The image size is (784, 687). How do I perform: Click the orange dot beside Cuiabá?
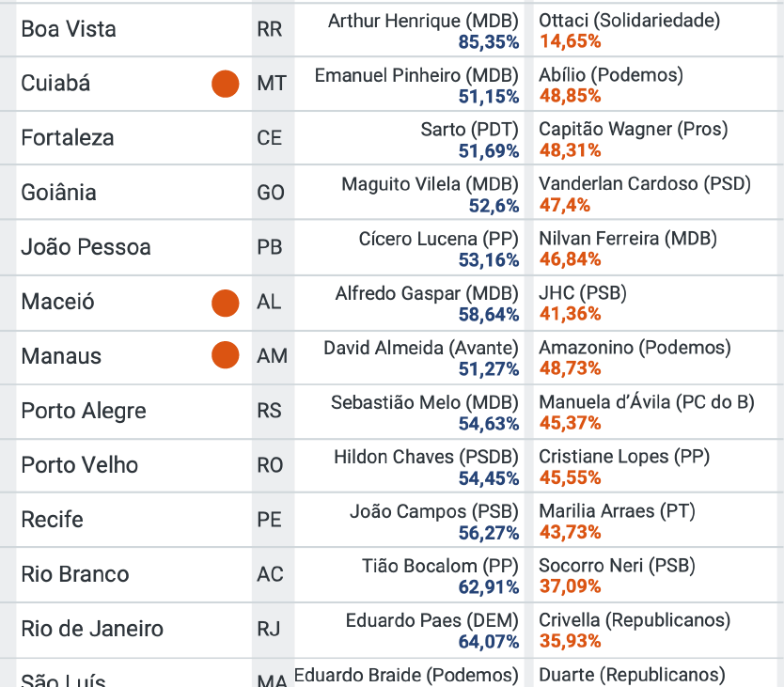tap(225, 84)
